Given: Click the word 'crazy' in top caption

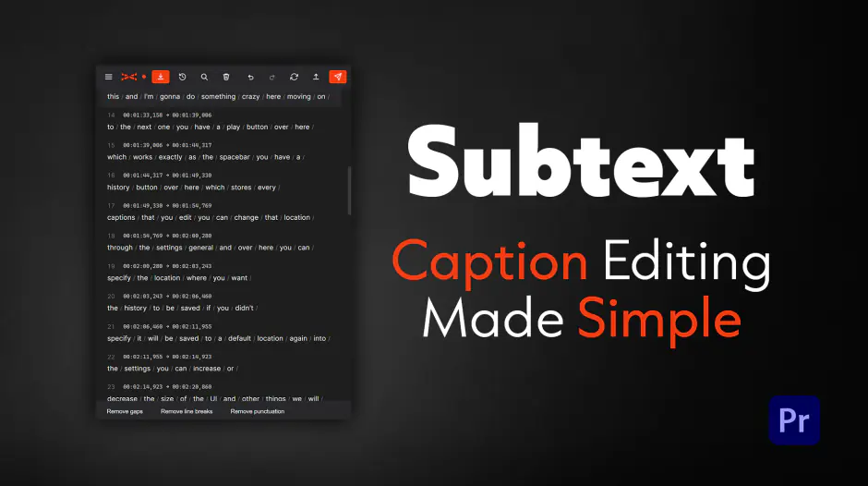Looking at the screenshot, I should point(251,96).
